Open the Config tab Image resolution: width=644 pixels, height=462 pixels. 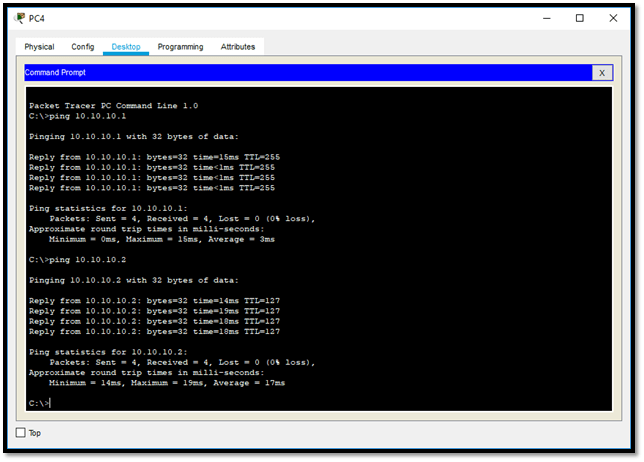point(83,47)
